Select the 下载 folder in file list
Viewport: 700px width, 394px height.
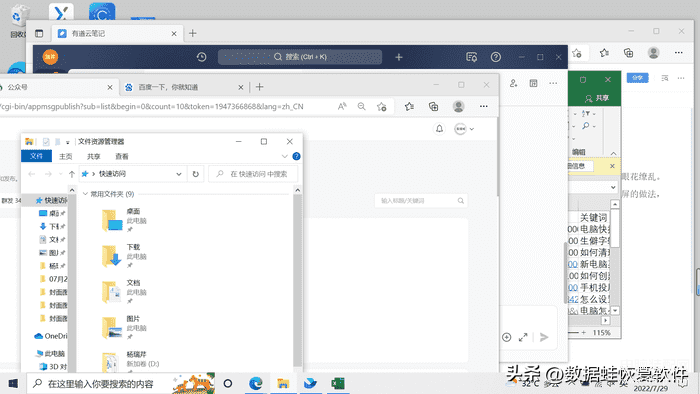125,256
